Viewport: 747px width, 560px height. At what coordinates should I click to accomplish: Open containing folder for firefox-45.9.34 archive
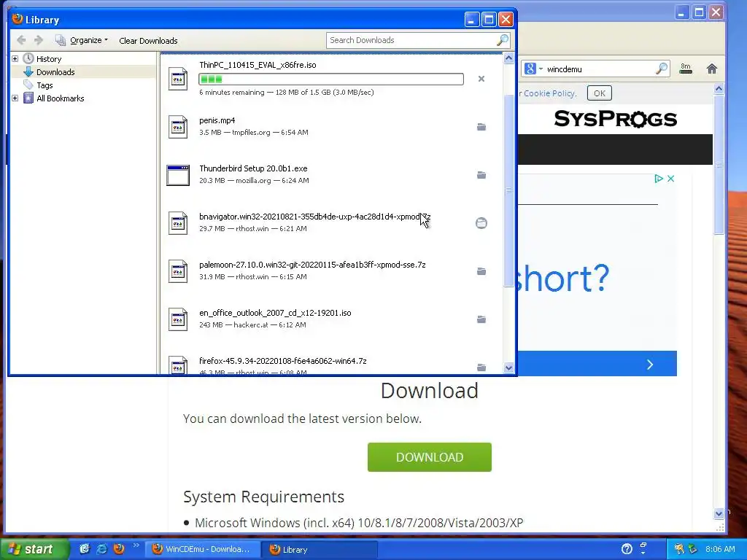tap(481, 367)
